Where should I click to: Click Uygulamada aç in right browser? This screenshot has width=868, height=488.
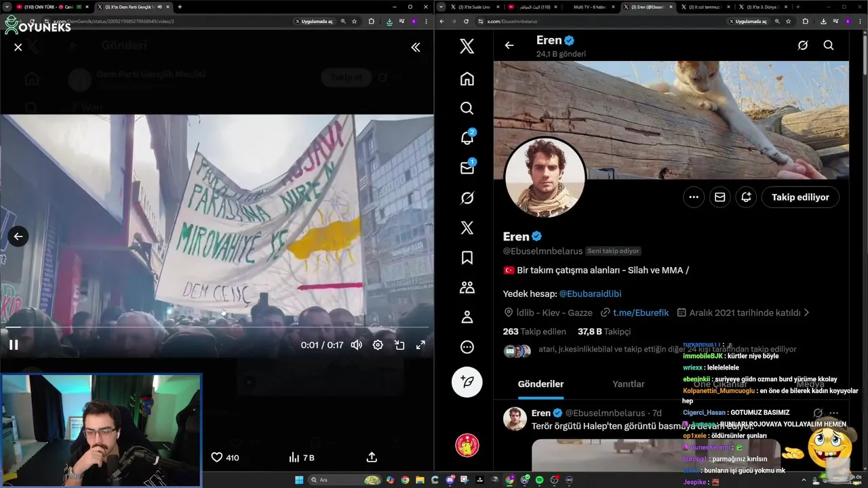(749, 21)
